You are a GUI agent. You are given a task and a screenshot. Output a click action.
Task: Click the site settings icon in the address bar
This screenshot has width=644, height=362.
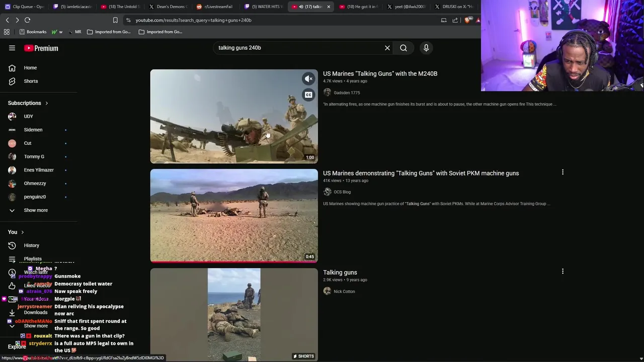tap(128, 20)
